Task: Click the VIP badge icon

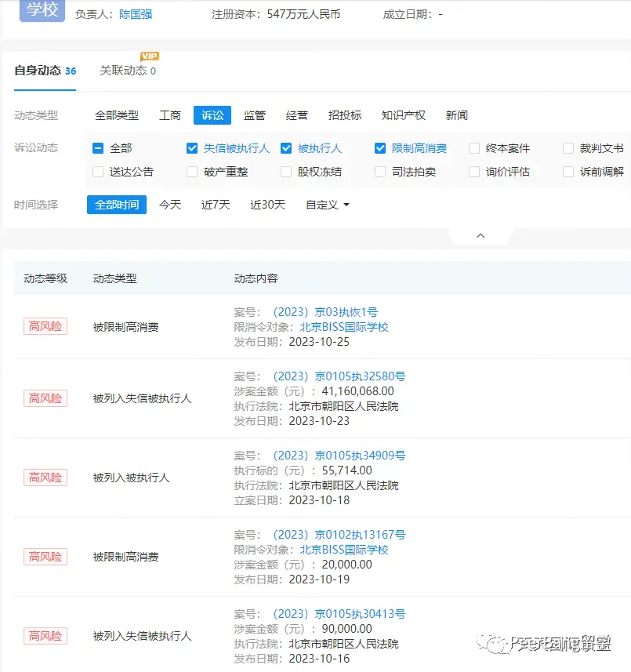Action: [x=150, y=56]
